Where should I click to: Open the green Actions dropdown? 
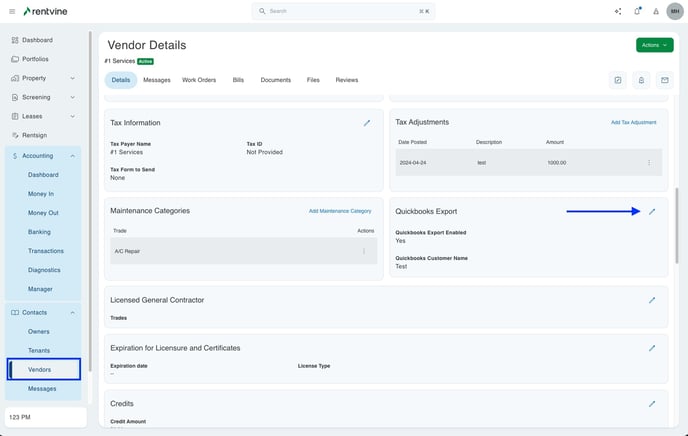coord(654,45)
